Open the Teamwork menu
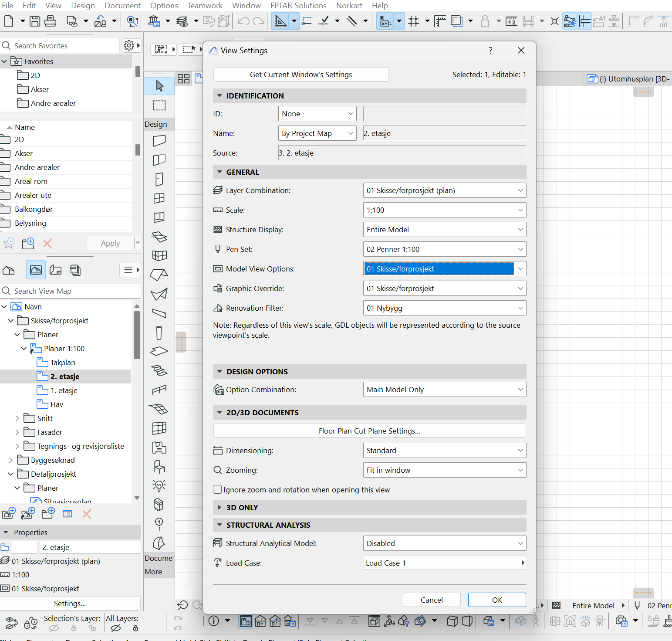 [205, 6]
